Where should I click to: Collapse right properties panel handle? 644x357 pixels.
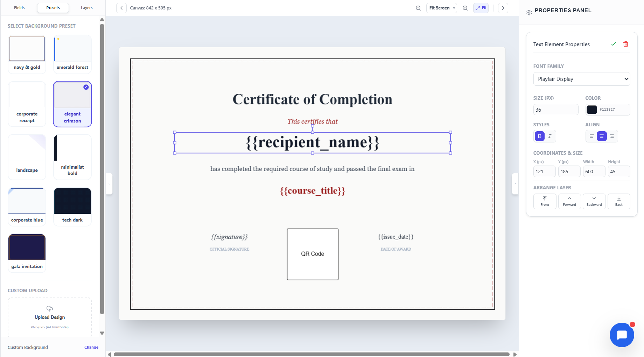click(x=515, y=183)
